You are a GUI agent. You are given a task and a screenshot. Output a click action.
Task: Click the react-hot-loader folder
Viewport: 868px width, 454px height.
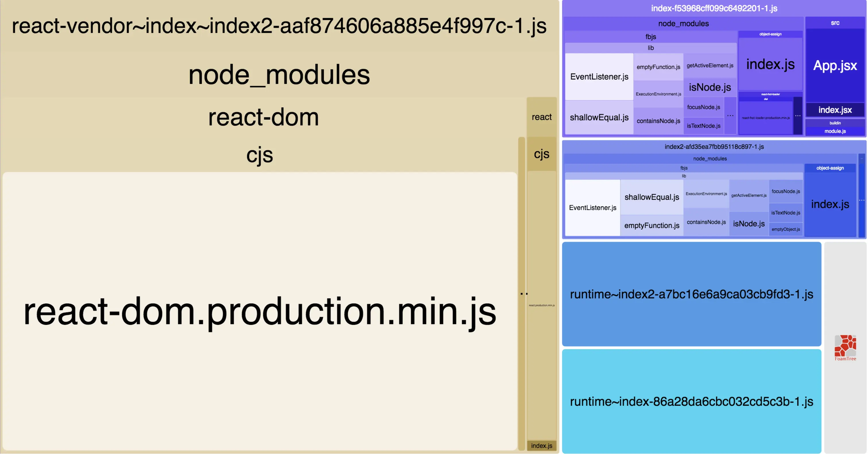770,94
